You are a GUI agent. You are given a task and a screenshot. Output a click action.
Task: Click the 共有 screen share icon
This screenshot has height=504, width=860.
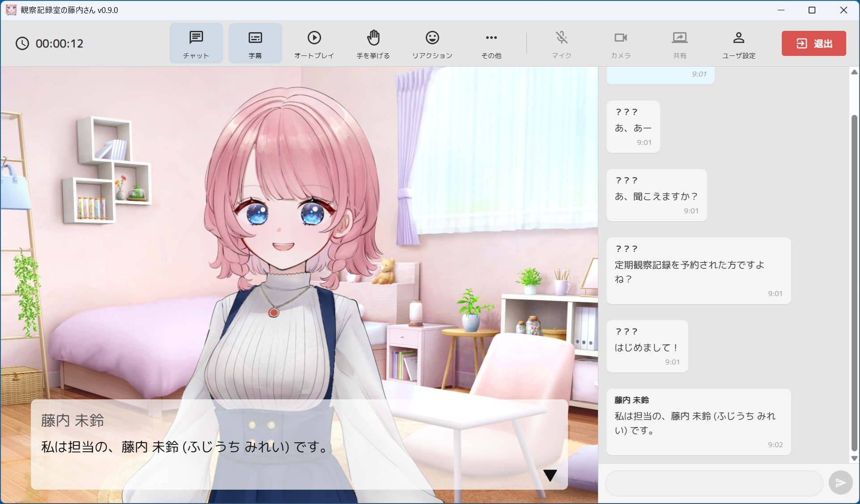[679, 43]
